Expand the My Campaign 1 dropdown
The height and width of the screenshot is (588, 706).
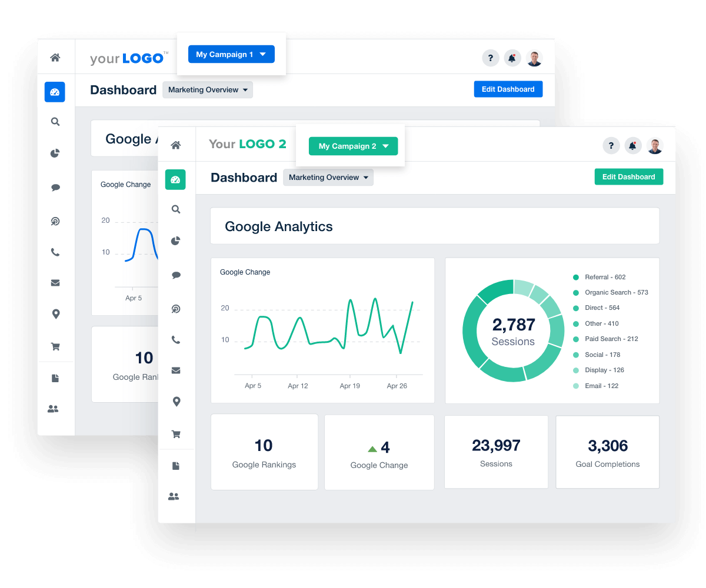coord(231,54)
